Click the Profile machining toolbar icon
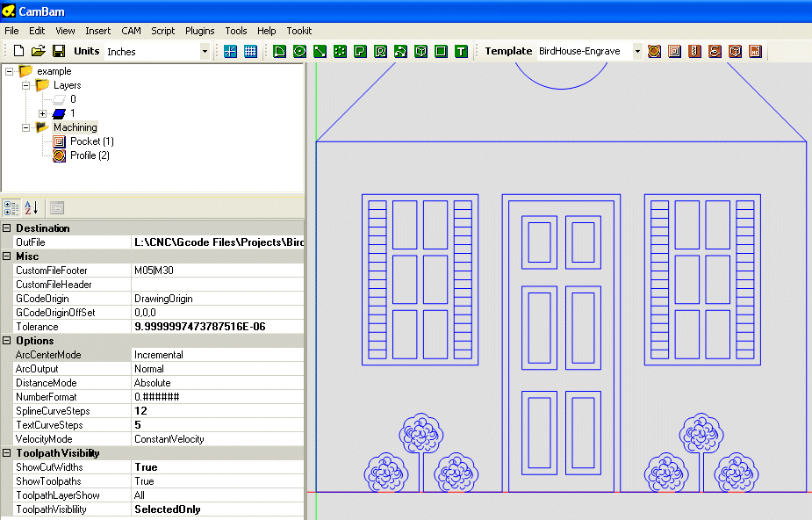812x520 pixels. point(654,52)
